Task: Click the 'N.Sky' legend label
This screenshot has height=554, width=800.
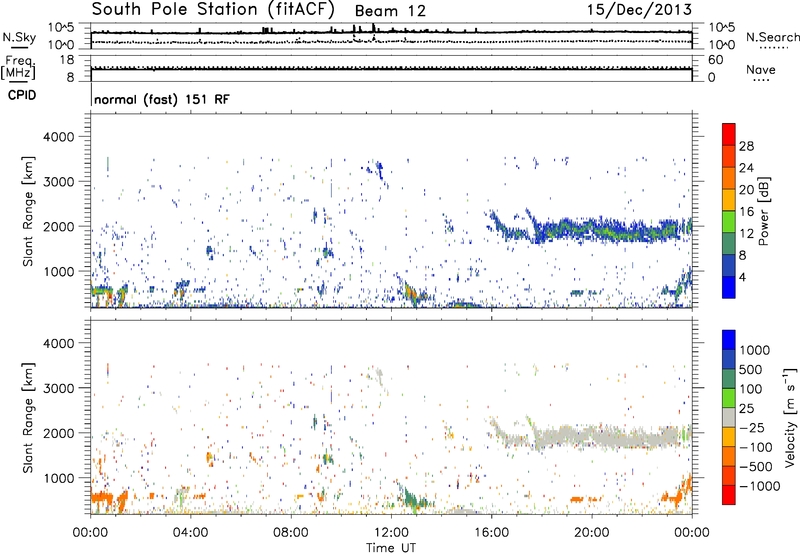Action: click(x=19, y=37)
